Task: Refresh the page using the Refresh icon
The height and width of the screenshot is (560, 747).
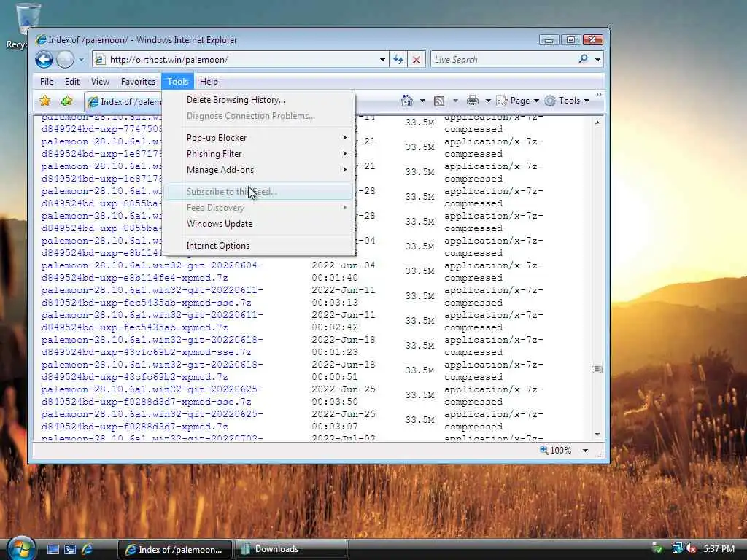Action: (398, 60)
